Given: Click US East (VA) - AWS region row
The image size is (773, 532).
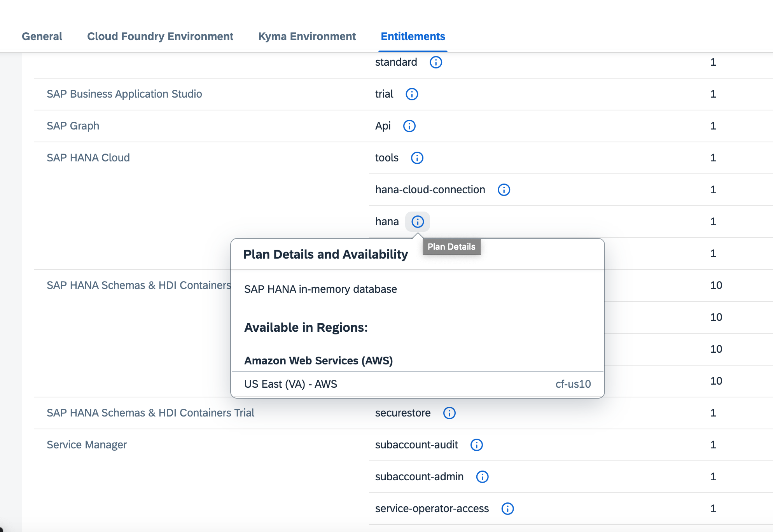Looking at the screenshot, I should [x=290, y=384].
